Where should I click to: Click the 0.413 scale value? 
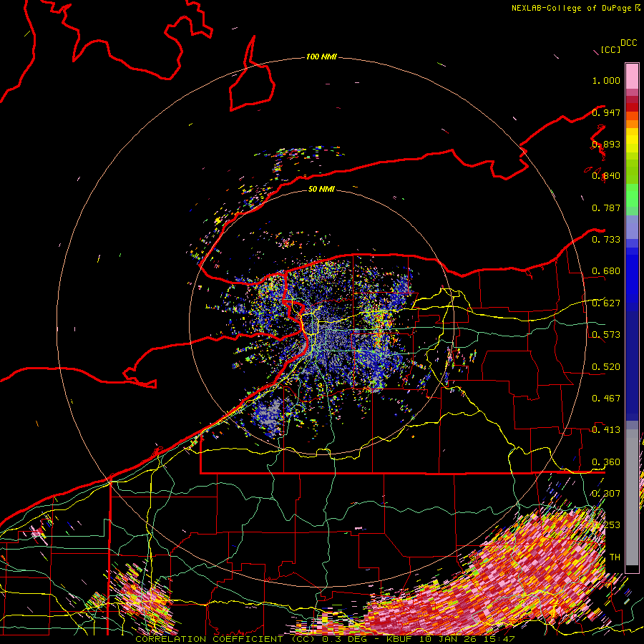coord(606,430)
